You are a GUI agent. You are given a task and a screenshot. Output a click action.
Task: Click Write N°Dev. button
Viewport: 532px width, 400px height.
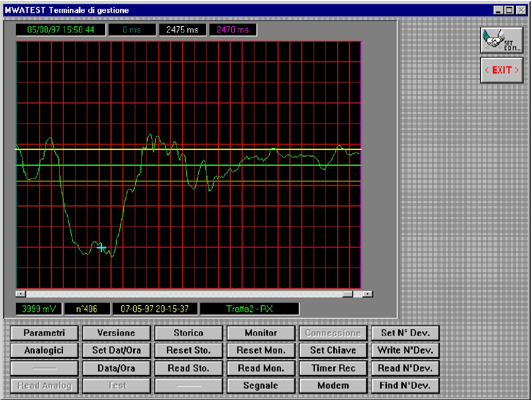click(x=405, y=351)
